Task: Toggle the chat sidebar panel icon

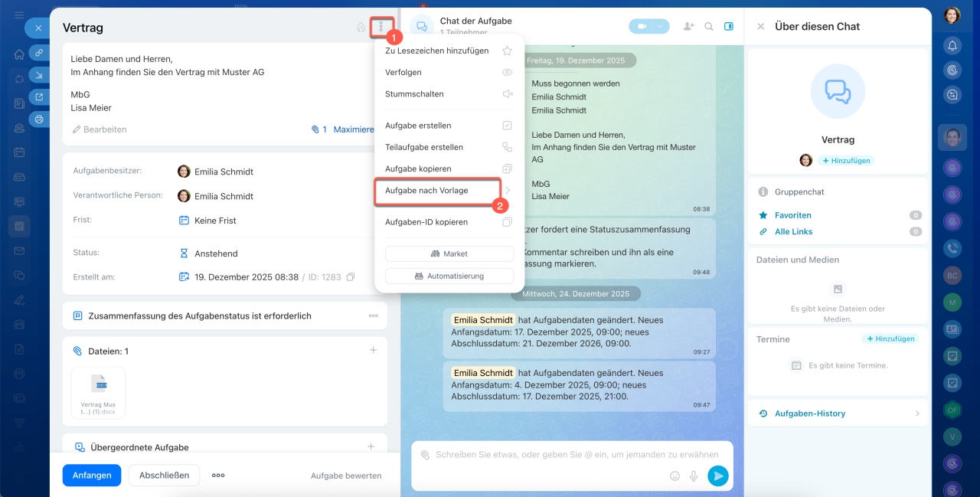Action: (x=729, y=26)
